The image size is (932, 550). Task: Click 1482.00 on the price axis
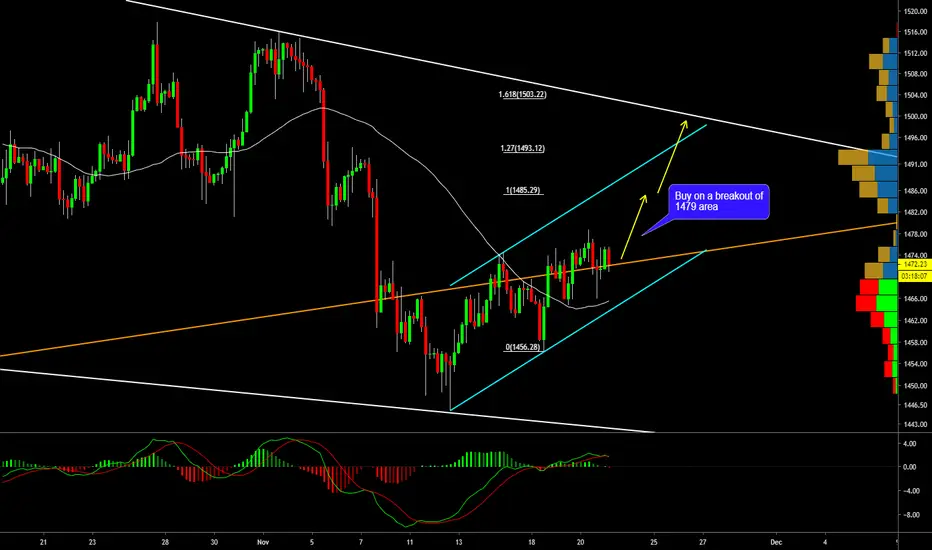coord(915,212)
